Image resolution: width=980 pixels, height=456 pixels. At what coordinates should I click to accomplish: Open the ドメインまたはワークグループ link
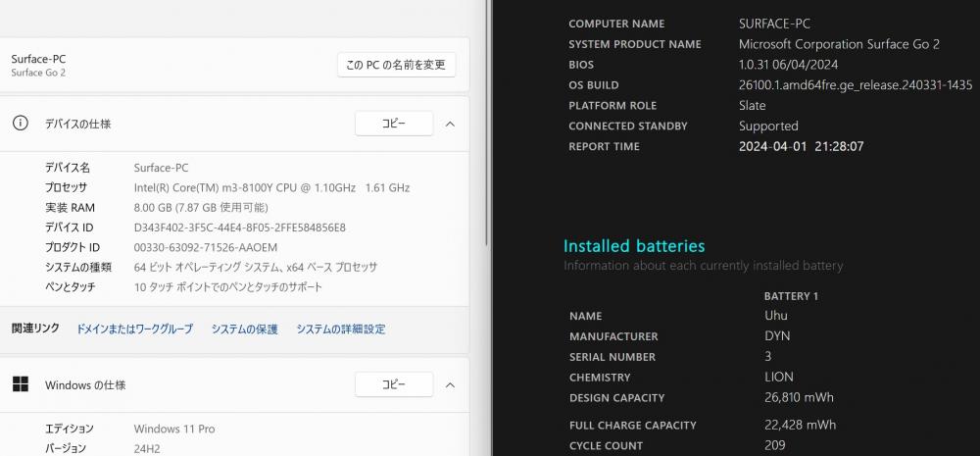click(134, 329)
